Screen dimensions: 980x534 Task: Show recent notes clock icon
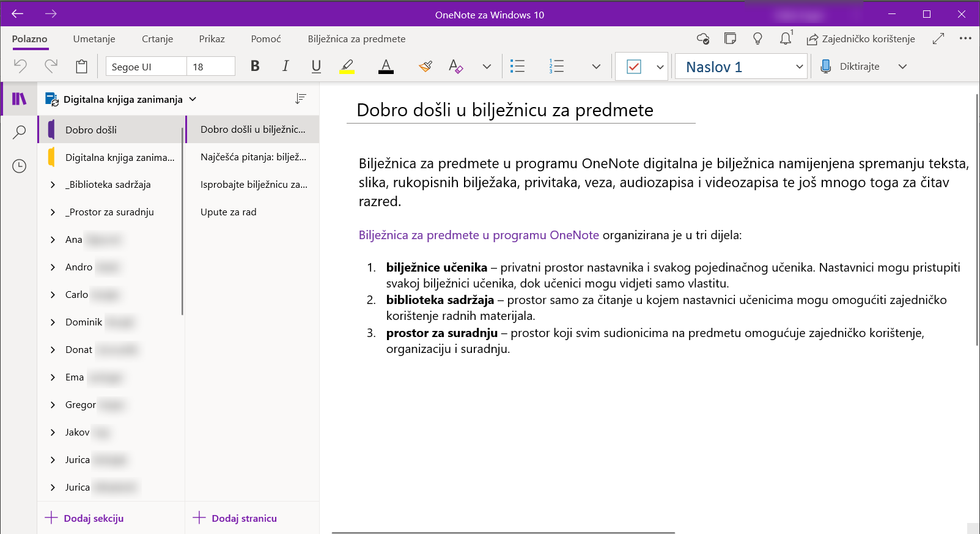(20, 166)
